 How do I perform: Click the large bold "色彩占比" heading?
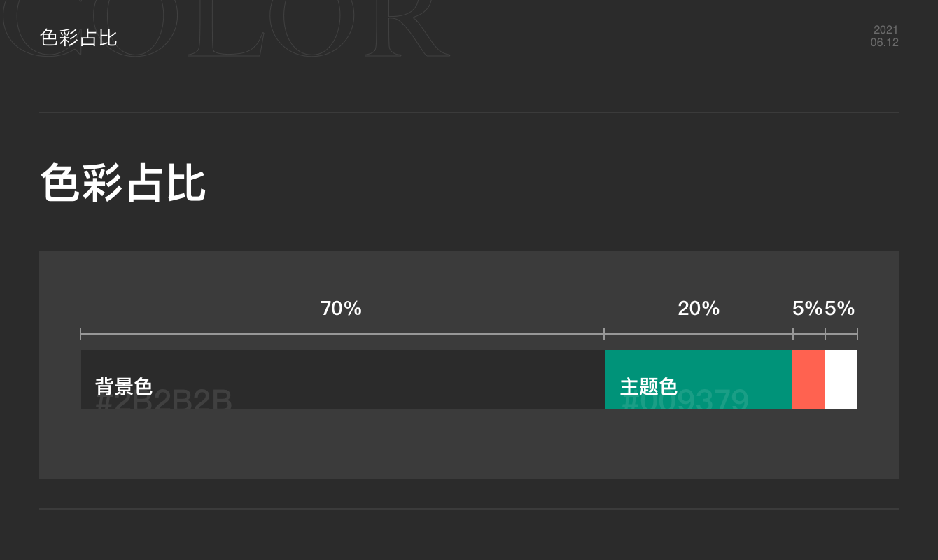[x=123, y=183]
